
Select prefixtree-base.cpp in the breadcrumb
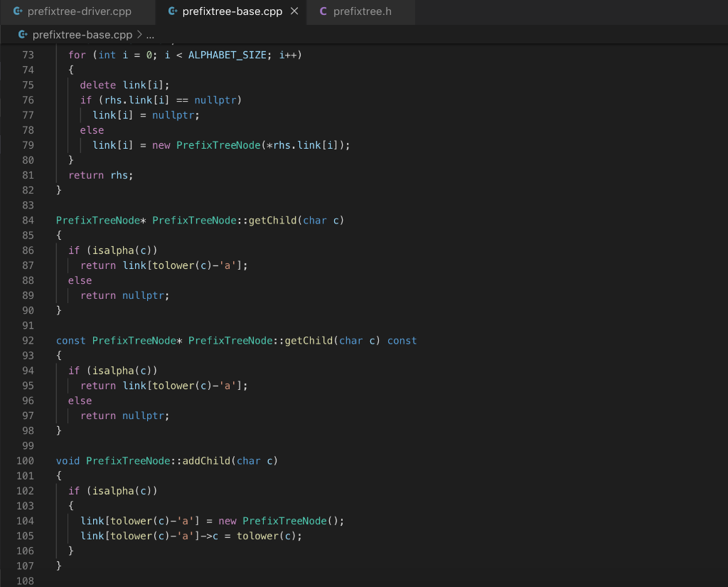(x=82, y=35)
